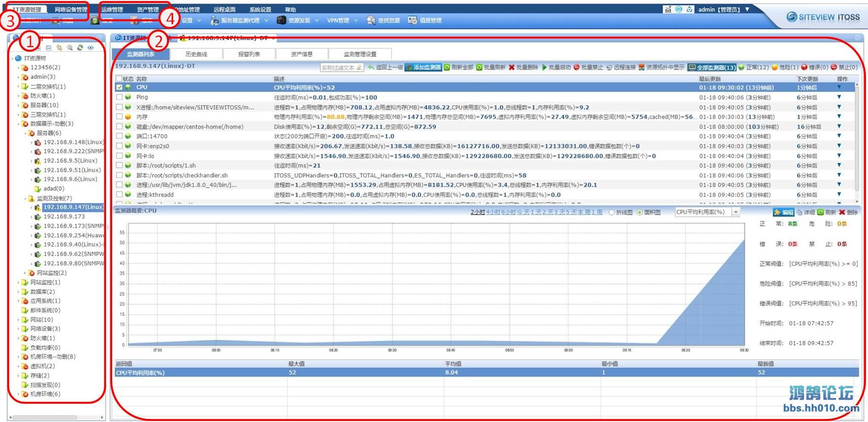Image resolution: width=868 pixels, height=422 pixels.
Task: Filter monitors by 错误(0) status
Action: (815, 67)
